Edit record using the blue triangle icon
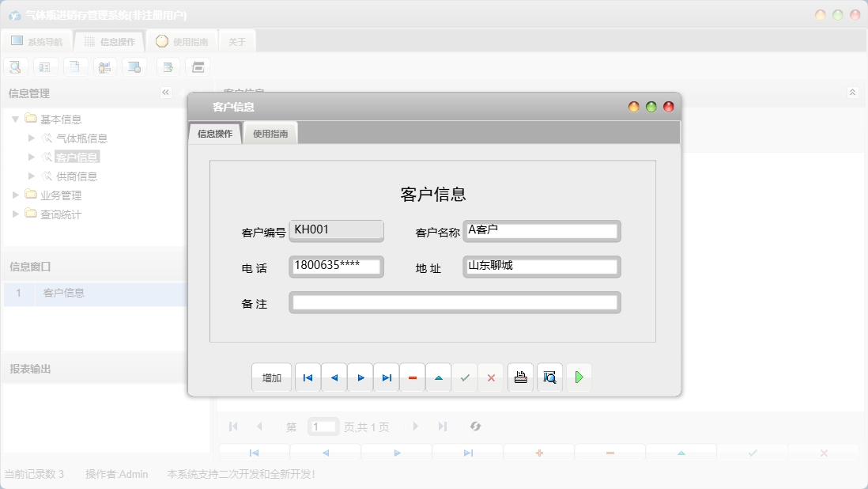This screenshot has width=868, height=489. coord(439,377)
